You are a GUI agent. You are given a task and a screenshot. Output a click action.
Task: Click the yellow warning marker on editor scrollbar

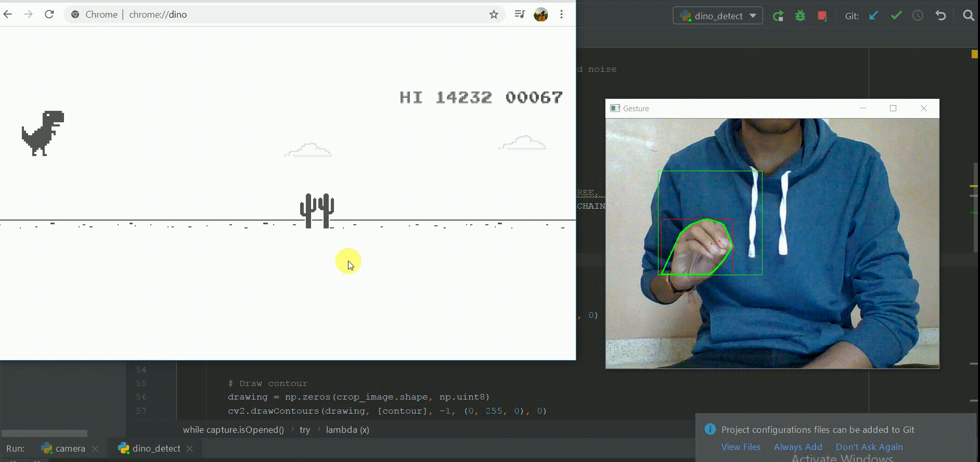[974, 54]
